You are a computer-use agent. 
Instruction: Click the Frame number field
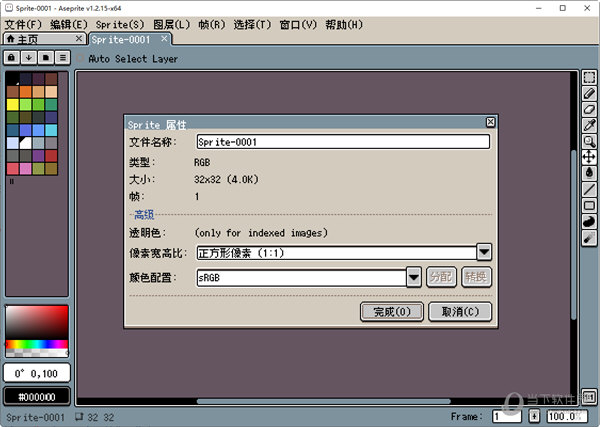coord(507,416)
